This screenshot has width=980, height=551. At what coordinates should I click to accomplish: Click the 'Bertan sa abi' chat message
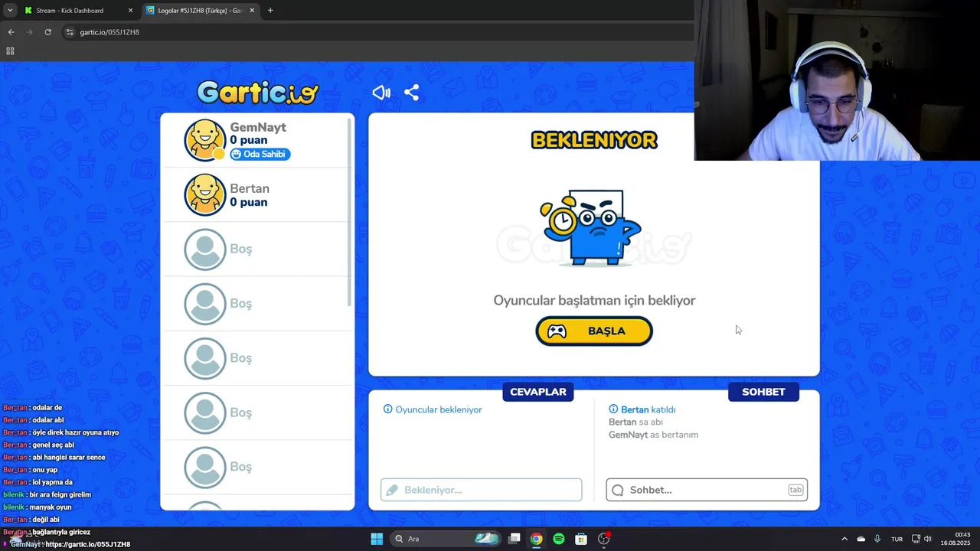(x=635, y=422)
